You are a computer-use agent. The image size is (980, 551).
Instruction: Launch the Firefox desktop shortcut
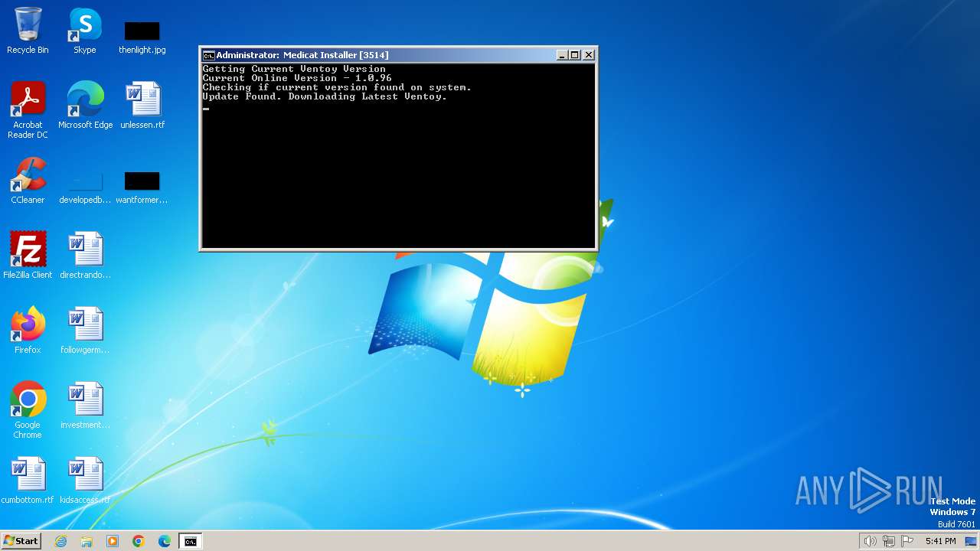[28, 331]
